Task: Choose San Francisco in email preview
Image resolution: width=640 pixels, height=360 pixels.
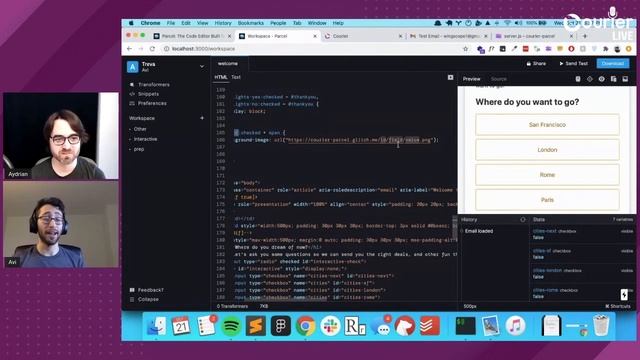Action: pos(547,124)
